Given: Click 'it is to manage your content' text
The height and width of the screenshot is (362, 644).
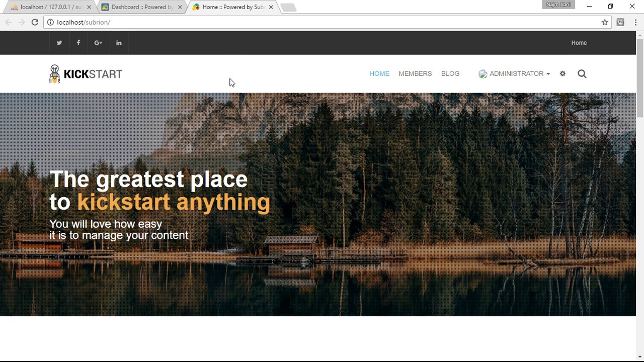Looking at the screenshot, I should [119, 235].
